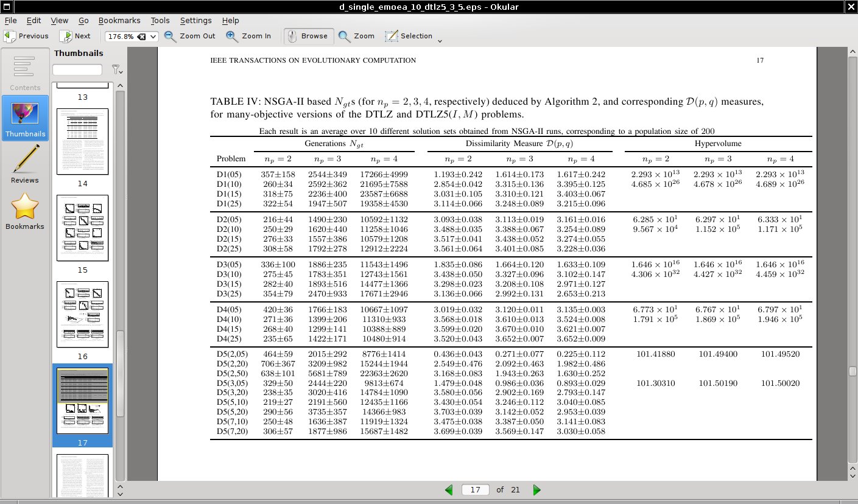
Task: Click the Zoom In magnifier
Action: [x=248, y=36]
